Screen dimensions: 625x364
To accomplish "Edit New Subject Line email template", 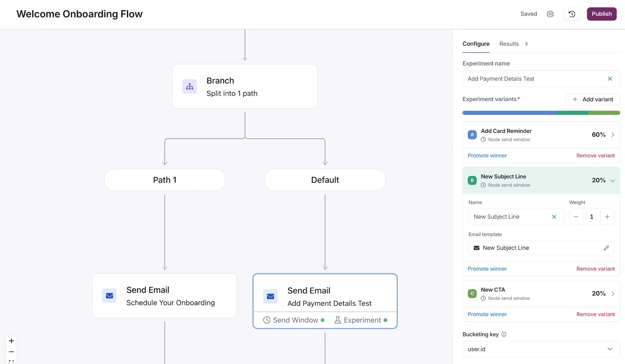I will coord(606,248).
